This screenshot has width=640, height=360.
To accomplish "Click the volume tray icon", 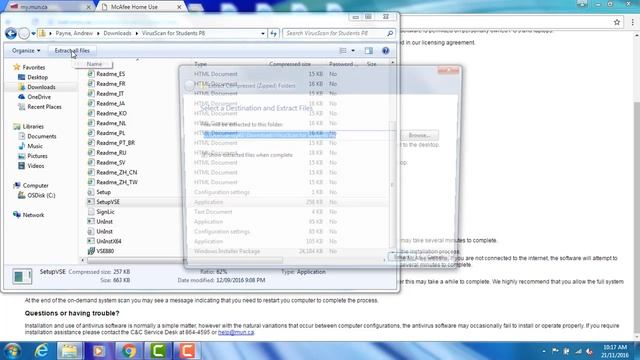I will pyautogui.click(x=589, y=351).
